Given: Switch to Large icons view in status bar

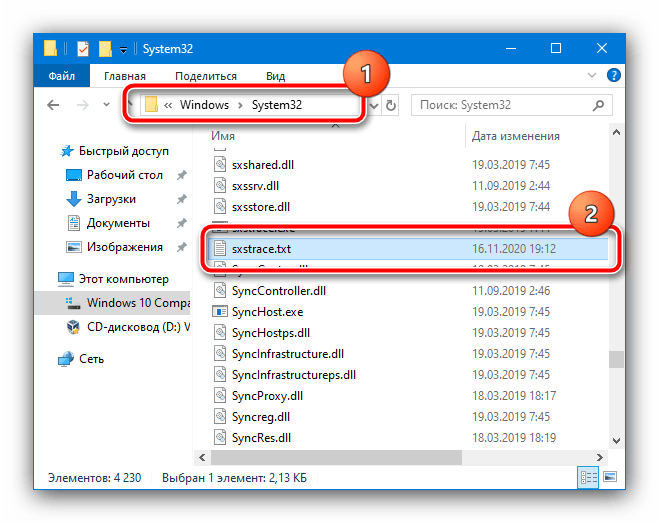Looking at the screenshot, I should coord(609,477).
